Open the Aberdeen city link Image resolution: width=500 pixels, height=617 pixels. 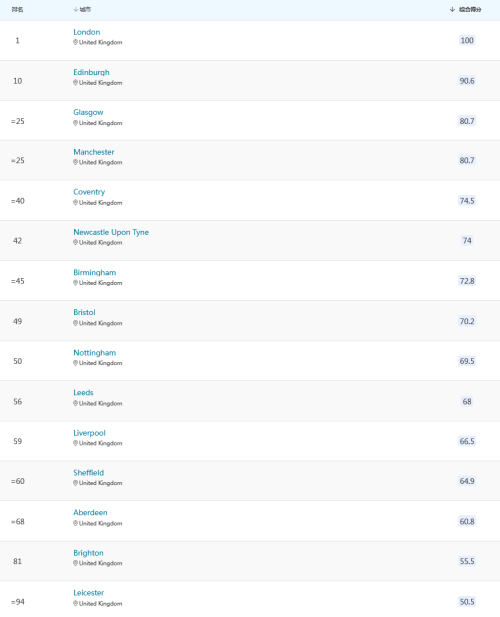click(x=90, y=513)
